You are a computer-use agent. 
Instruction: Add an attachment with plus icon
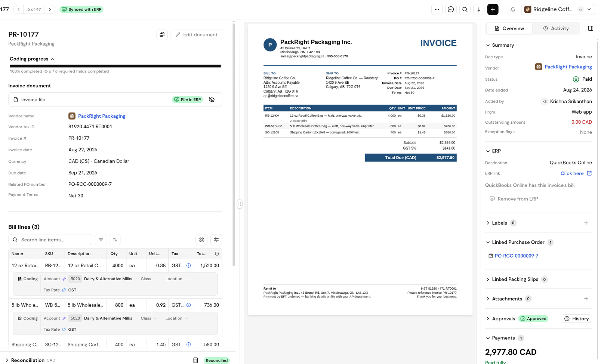tap(586, 299)
